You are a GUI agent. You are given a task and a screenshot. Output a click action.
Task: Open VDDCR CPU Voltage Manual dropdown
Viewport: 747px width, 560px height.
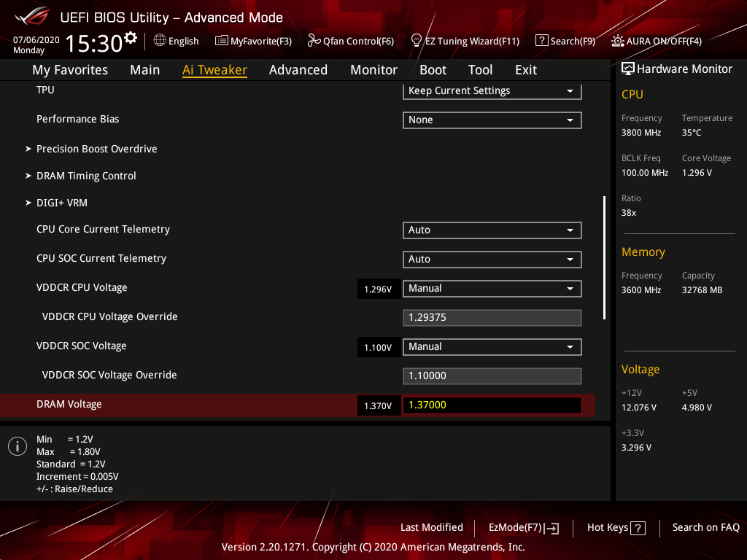492,289
